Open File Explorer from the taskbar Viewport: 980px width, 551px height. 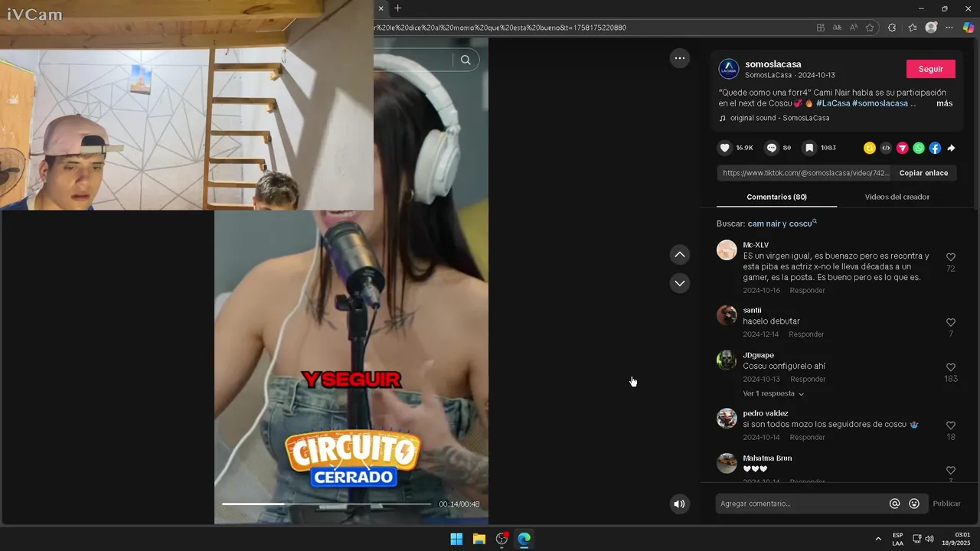tap(479, 539)
